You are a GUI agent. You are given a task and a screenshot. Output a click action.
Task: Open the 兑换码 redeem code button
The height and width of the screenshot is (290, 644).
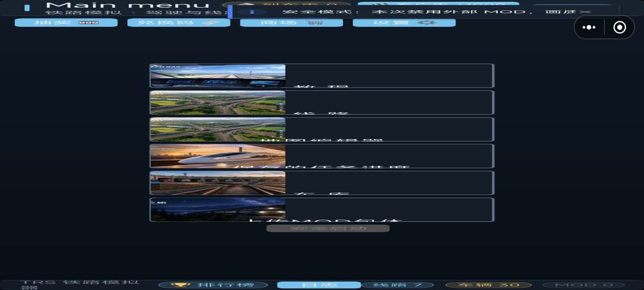click(x=179, y=23)
